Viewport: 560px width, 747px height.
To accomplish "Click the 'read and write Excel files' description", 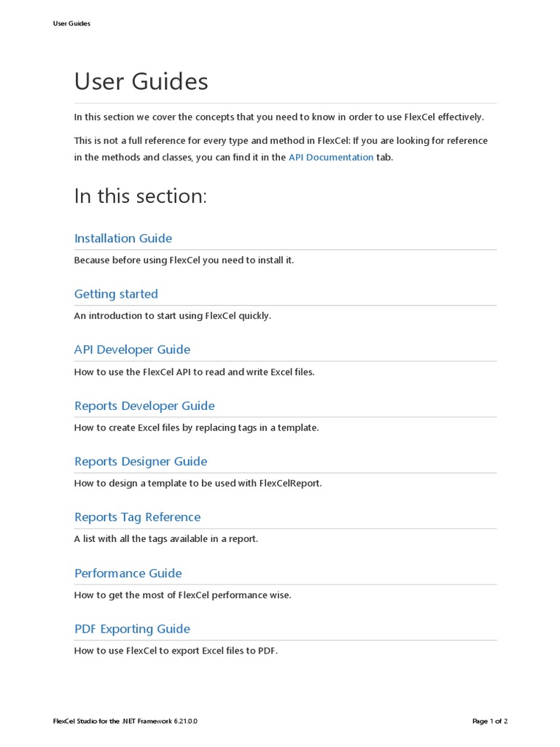I will coord(194,372).
